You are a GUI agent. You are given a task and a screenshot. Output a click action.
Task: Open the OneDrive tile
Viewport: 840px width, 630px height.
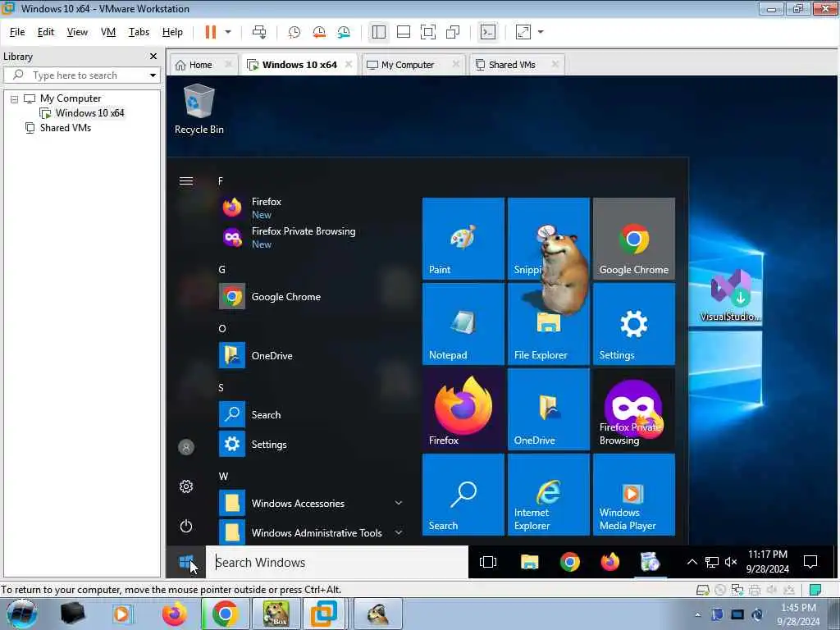549,409
